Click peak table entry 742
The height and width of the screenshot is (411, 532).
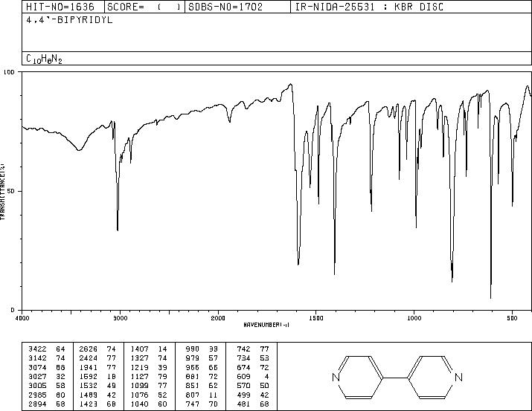pos(243,349)
